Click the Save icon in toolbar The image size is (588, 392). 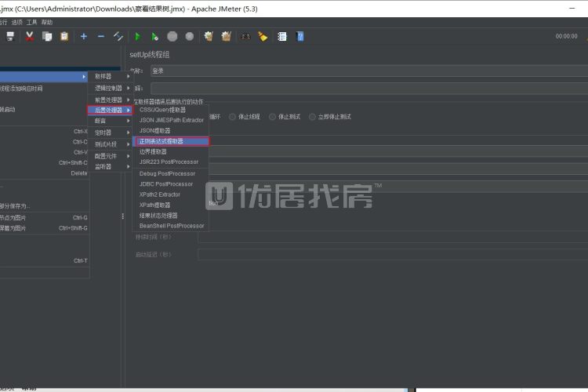pos(10,36)
